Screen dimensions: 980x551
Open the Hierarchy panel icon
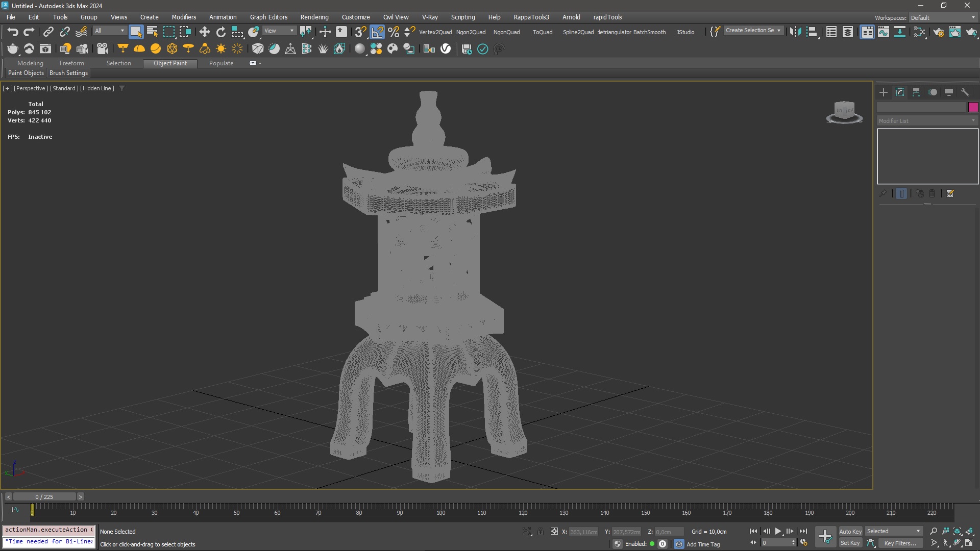pos(916,92)
